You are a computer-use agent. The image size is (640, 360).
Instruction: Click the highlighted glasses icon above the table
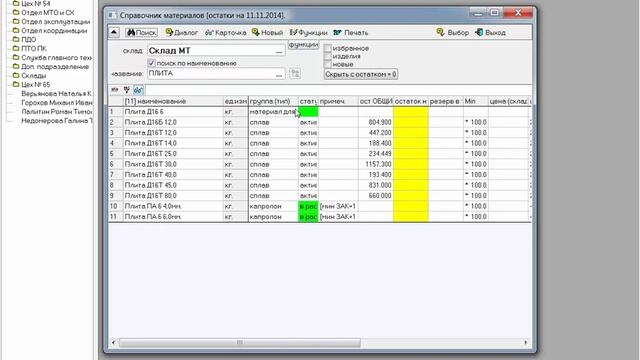tap(138, 90)
